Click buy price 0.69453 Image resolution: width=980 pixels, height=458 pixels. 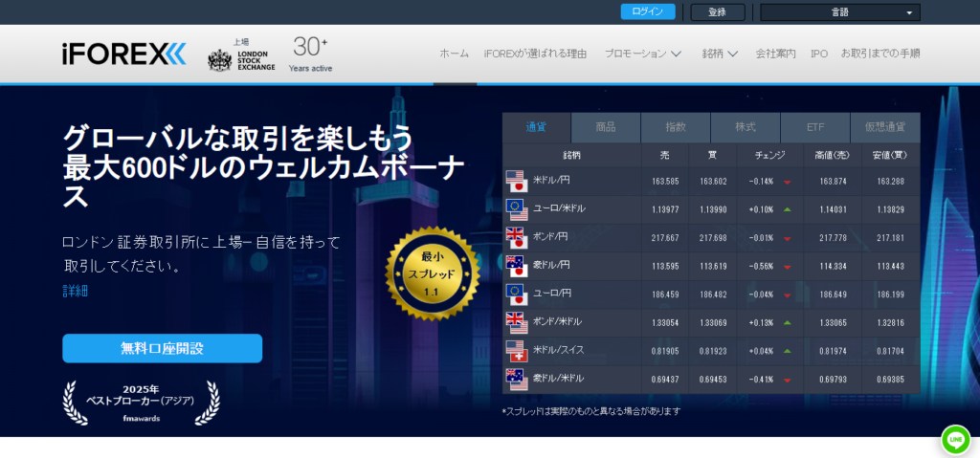713,380
